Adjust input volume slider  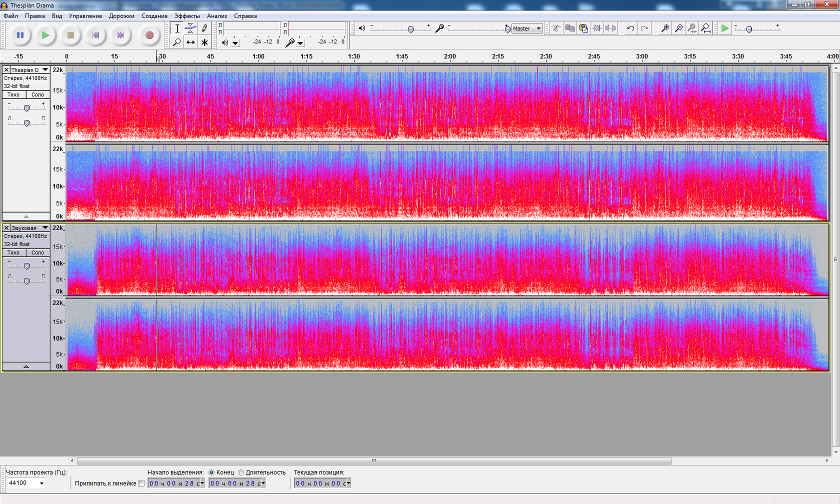click(x=507, y=29)
